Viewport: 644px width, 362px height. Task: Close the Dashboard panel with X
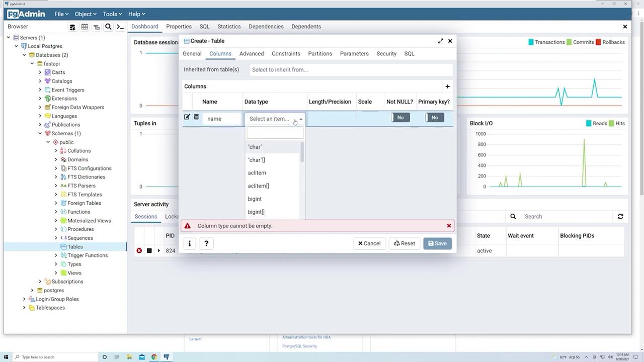click(625, 27)
